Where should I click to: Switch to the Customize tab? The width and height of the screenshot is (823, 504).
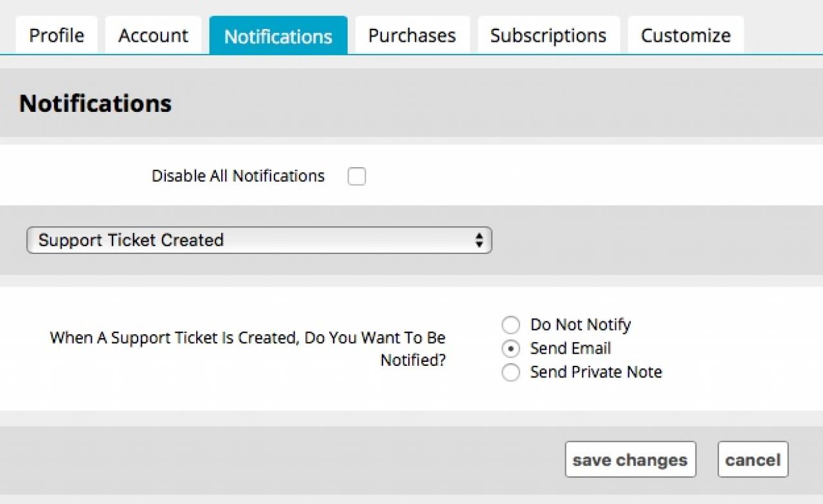[x=685, y=35]
